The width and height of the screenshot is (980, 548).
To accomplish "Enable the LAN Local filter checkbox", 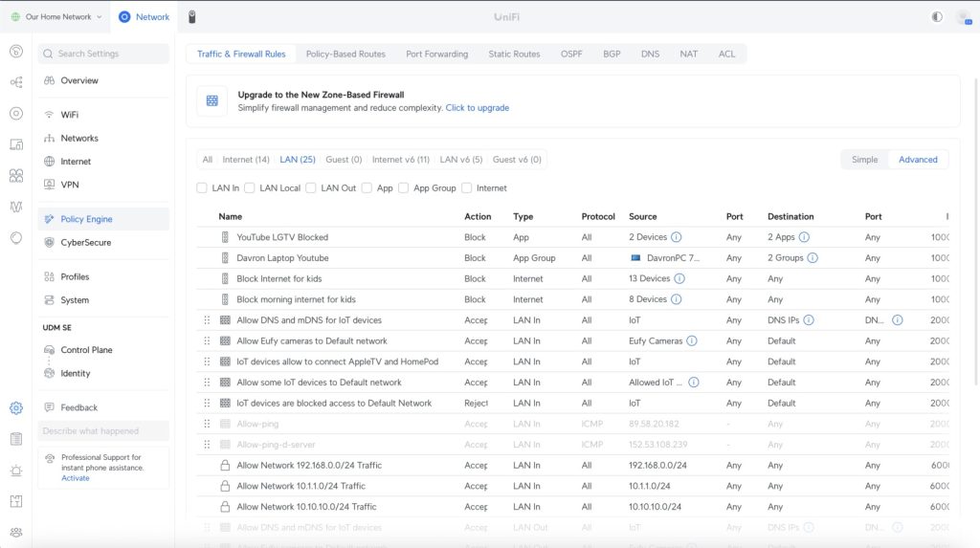I will pos(250,188).
